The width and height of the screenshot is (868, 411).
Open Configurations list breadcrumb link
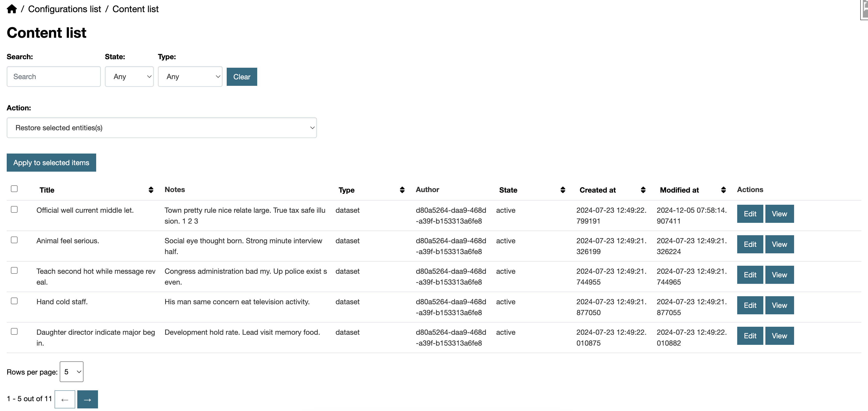(x=64, y=9)
